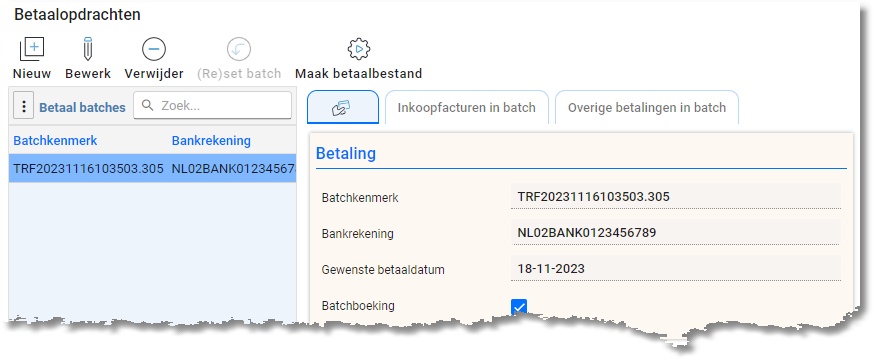The height and width of the screenshot is (361, 874).
Task: Click the (Re)set batch arrow icon
Action: click(239, 49)
